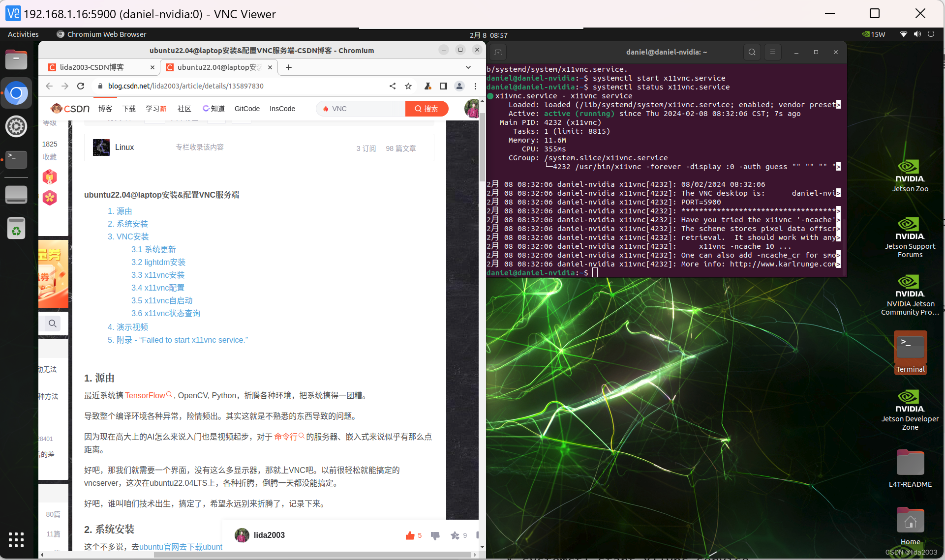This screenshot has height=560, width=945.
Task: Dislike the article with thumbs-down icon
Action: pos(435,535)
